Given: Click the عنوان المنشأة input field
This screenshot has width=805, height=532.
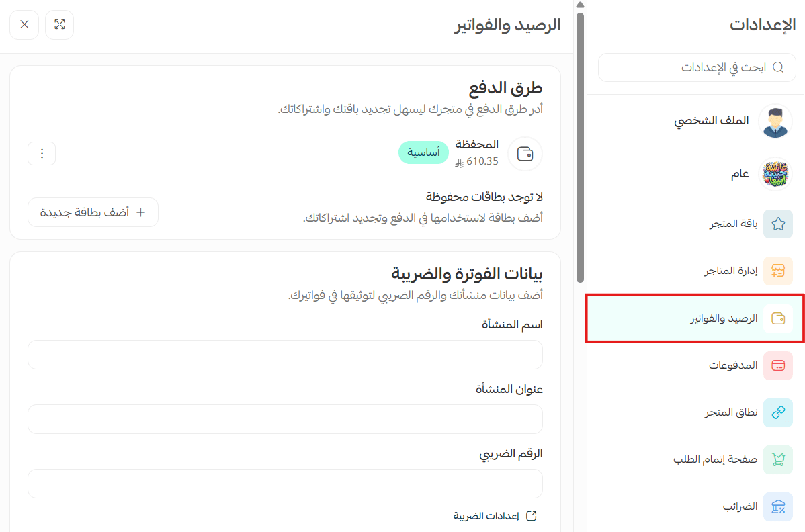Looking at the screenshot, I should tap(285, 419).
